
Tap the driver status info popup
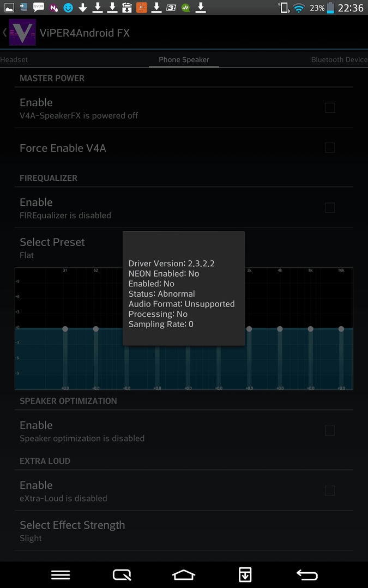coord(184,289)
